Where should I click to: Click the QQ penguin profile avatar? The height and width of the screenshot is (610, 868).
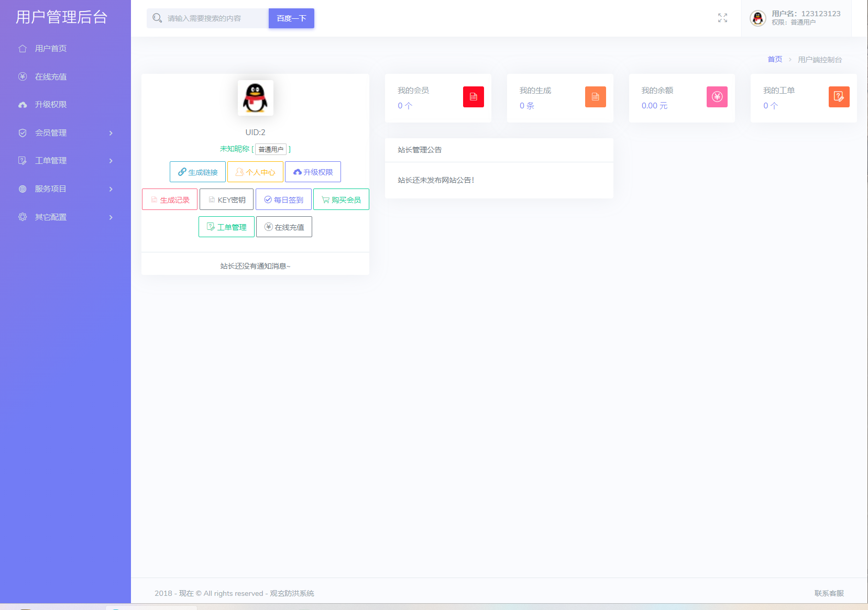coord(255,98)
